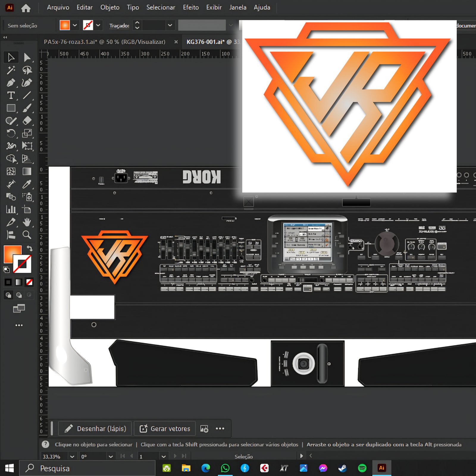Open the Traçado stroke weight dropdown
476x476 pixels.
[170, 25]
